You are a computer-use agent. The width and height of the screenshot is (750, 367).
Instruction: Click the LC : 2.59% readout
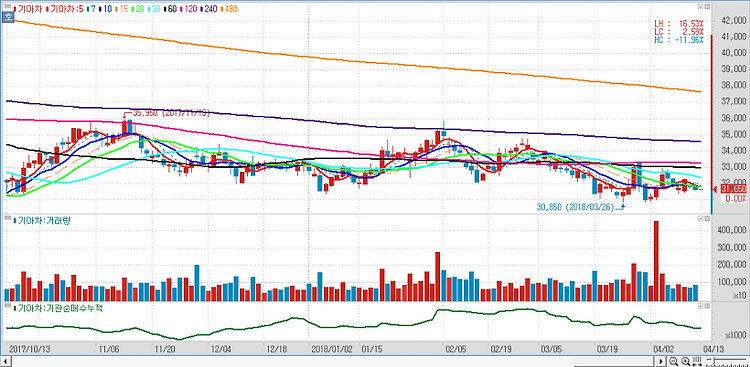[680, 32]
